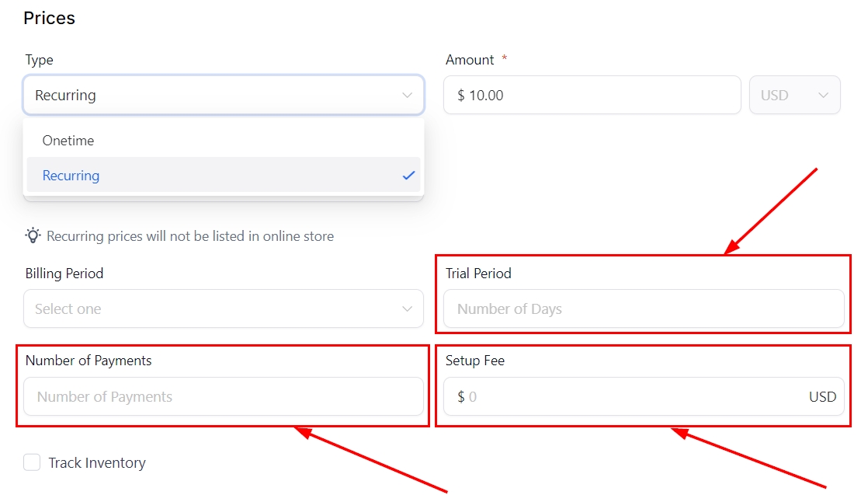This screenshot has height=495, width=868.
Task: Click the Track Inventory label text
Action: pyautogui.click(x=97, y=463)
